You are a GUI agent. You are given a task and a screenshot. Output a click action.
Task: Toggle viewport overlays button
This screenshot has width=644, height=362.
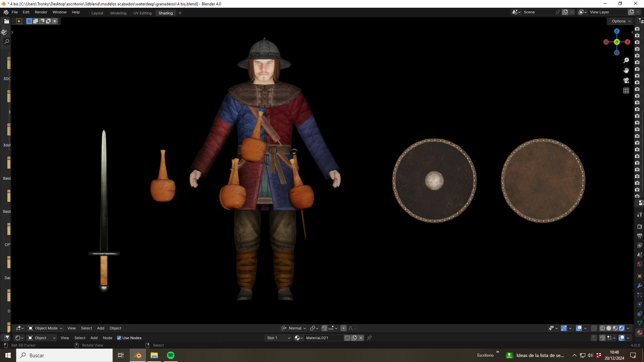tap(579, 328)
